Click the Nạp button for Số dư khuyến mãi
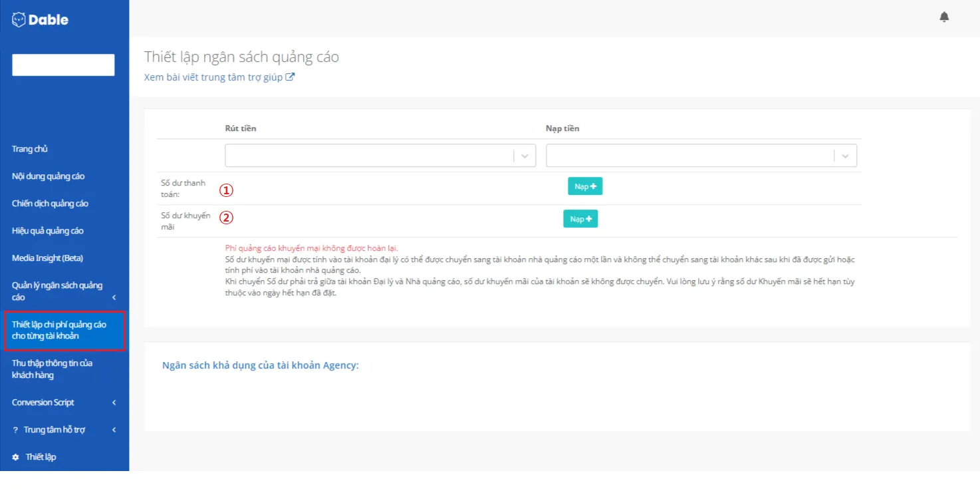This screenshot has width=980, height=493. click(580, 219)
